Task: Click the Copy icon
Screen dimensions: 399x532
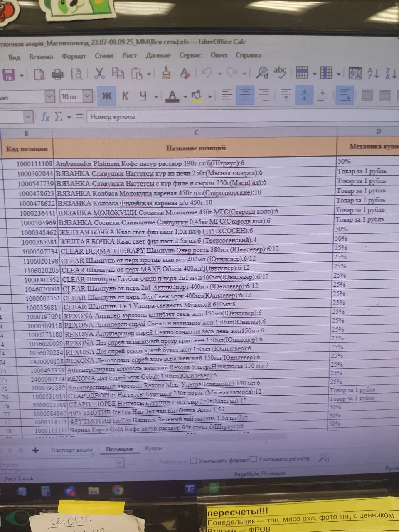Action: [x=118, y=74]
